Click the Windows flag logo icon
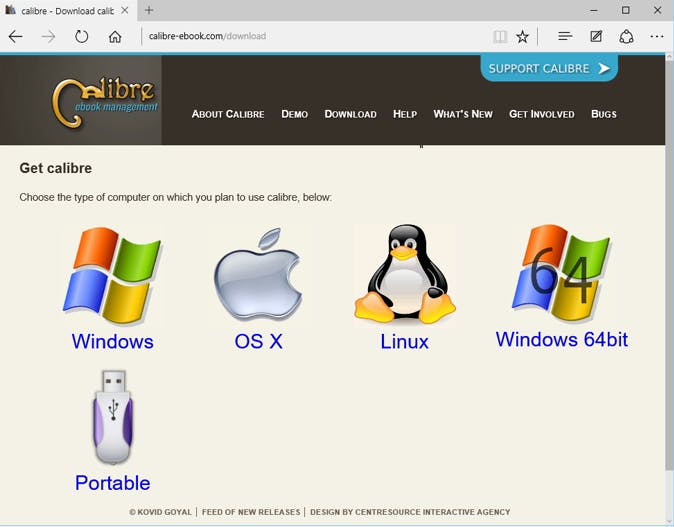Viewport: 674px width, 527px height. click(112, 275)
